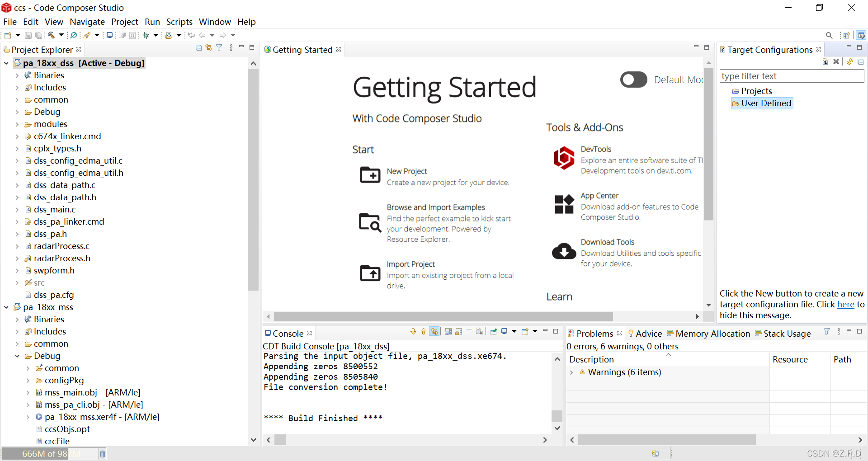
Task: Switch to the Stack Usage tab
Action: tap(783, 334)
